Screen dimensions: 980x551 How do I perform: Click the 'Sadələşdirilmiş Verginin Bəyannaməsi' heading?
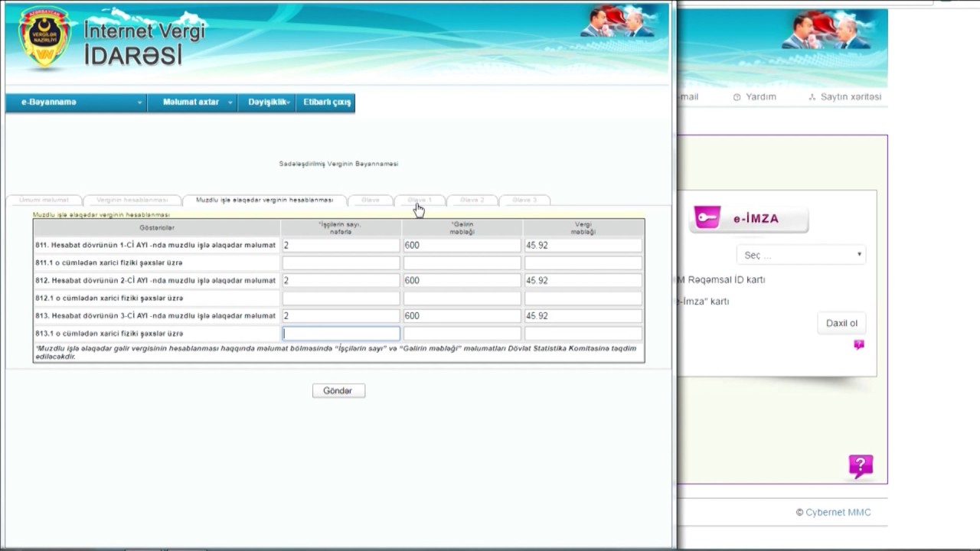click(x=338, y=164)
